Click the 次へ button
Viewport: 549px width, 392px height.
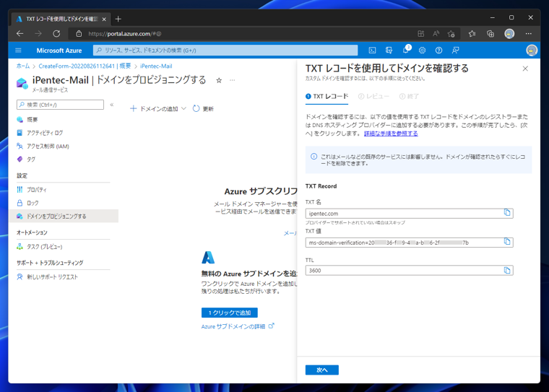[321, 370]
